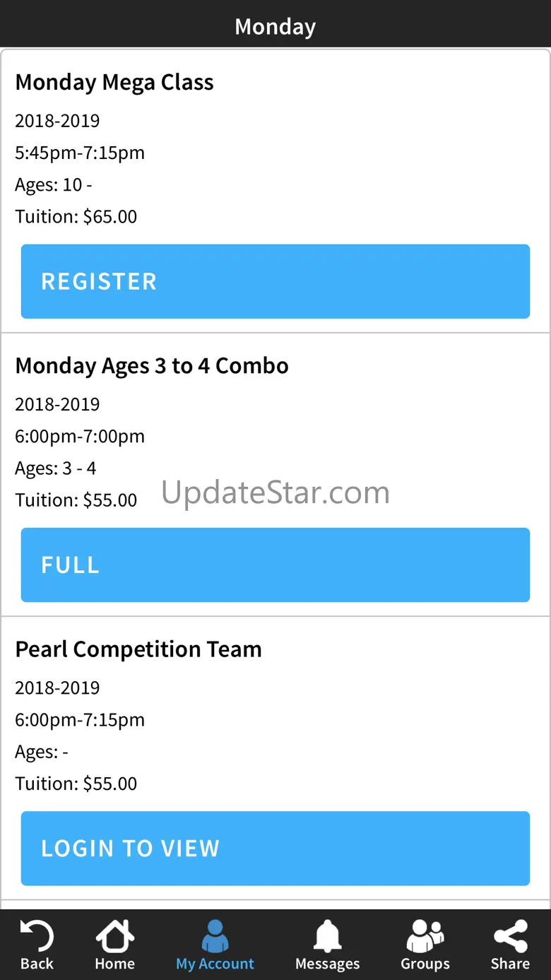Select Pearl Competition Team heading
Viewport: 551px width, 980px height.
click(x=138, y=649)
